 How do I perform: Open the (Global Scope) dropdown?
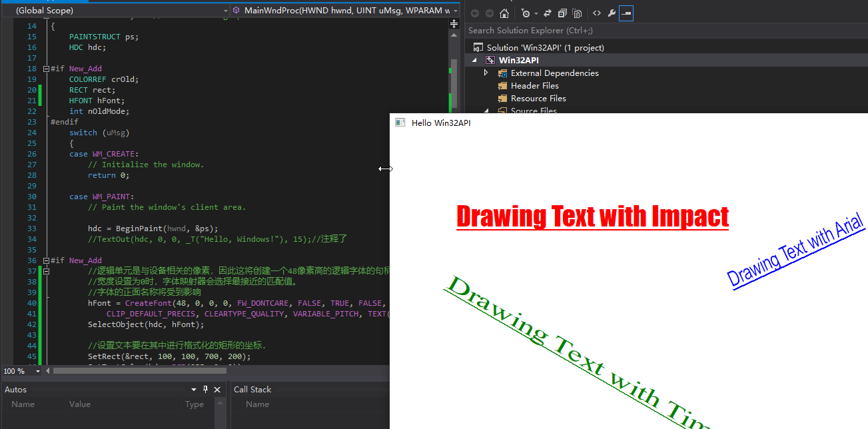pyautogui.click(x=113, y=10)
